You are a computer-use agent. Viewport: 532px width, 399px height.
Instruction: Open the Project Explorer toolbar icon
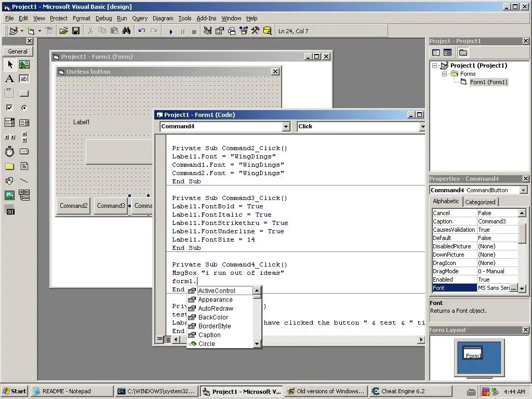point(208,31)
